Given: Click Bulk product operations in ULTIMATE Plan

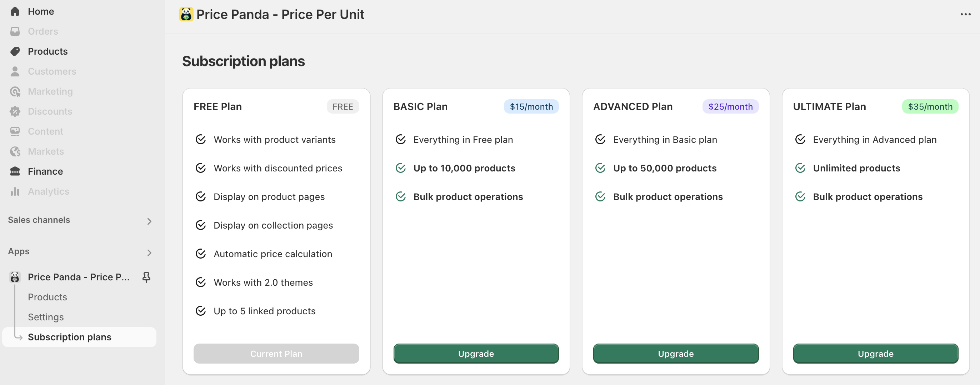Looking at the screenshot, I should click(868, 197).
